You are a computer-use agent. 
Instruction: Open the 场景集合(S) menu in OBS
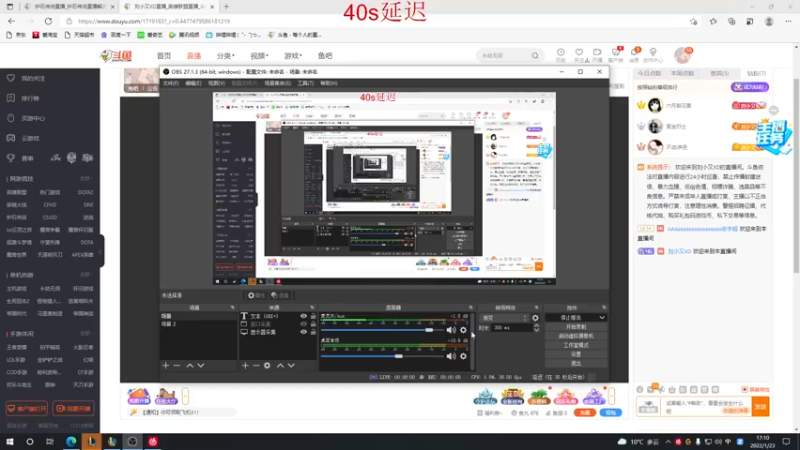pos(277,83)
